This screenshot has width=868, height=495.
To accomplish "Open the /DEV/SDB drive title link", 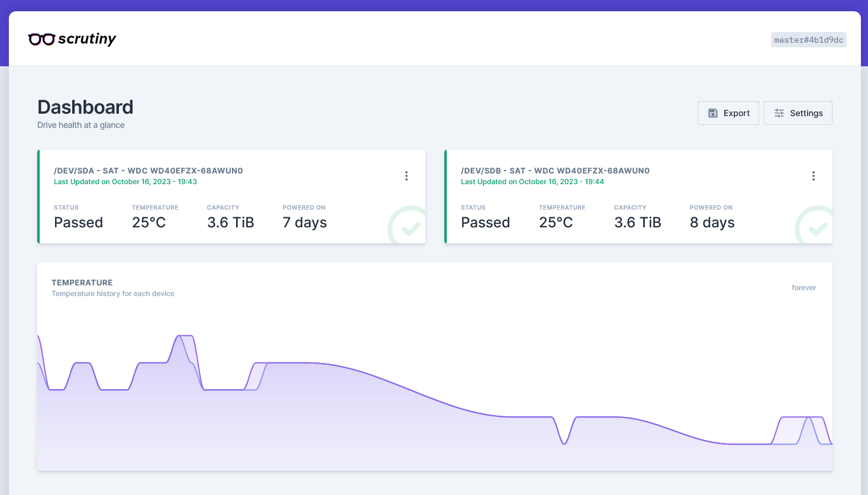I will click(x=555, y=171).
